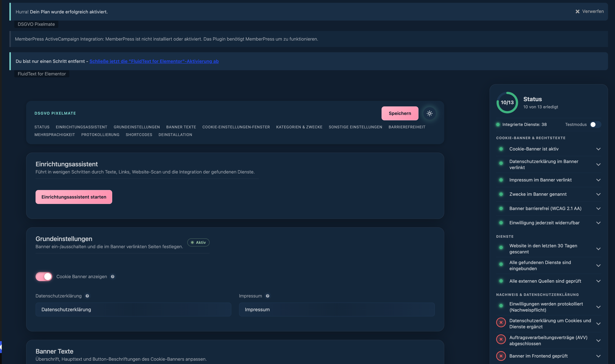Switch to GRUNDEINSTELLUNGEN tab
Viewport: 615px width, 364px height.
coord(137,127)
